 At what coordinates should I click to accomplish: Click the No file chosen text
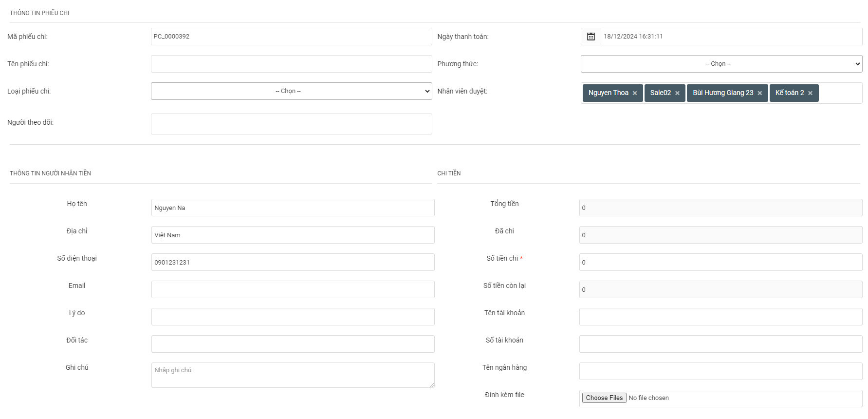[x=648, y=398]
